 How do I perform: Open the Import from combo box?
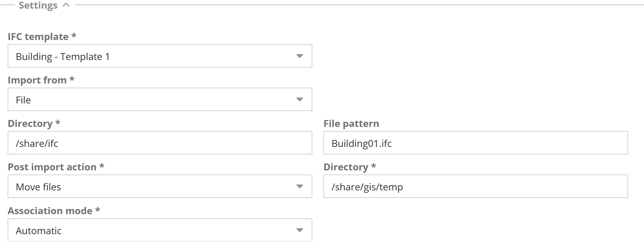(x=152, y=100)
